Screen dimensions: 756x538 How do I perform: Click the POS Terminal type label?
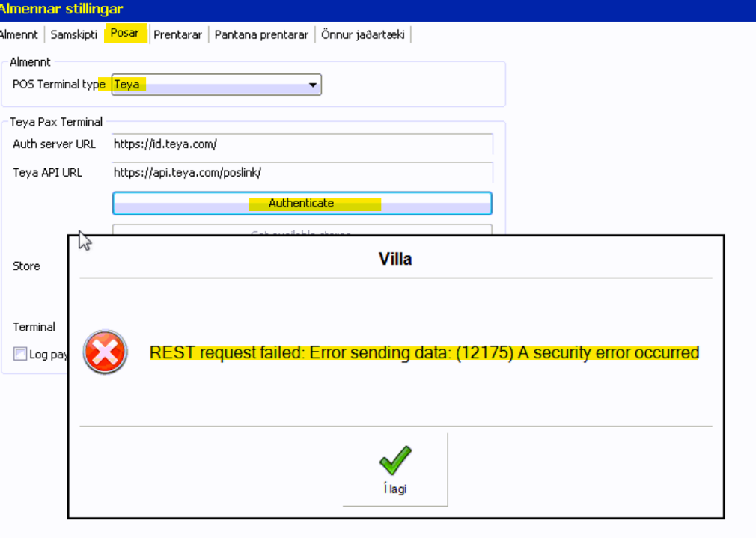tap(58, 85)
